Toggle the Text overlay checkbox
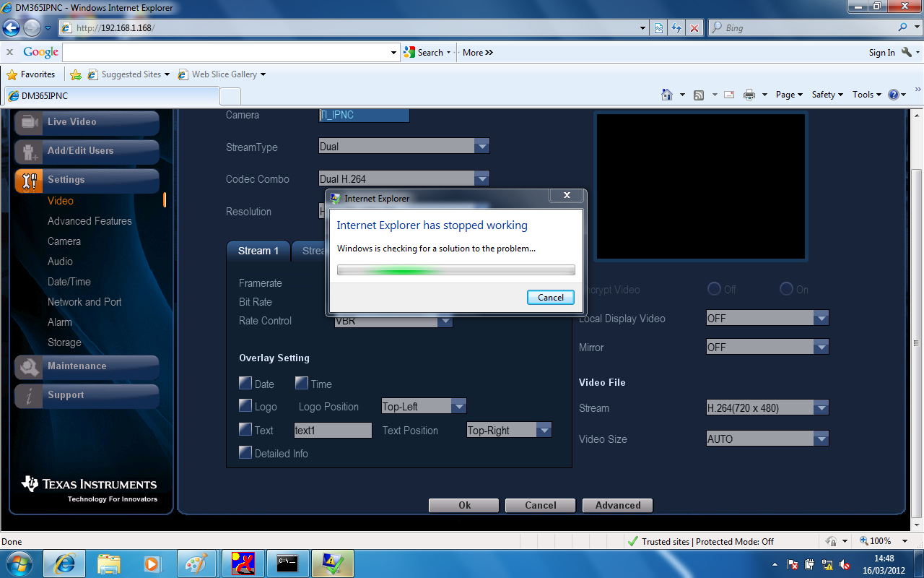The width and height of the screenshot is (924, 578). click(x=245, y=429)
